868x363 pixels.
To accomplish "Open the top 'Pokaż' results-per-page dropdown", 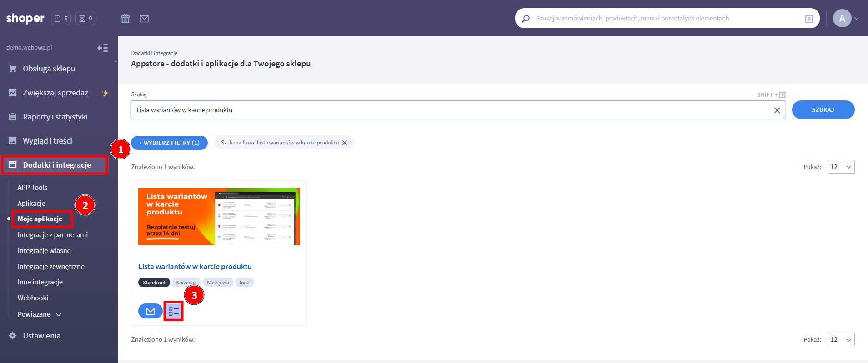I will [841, 167].
